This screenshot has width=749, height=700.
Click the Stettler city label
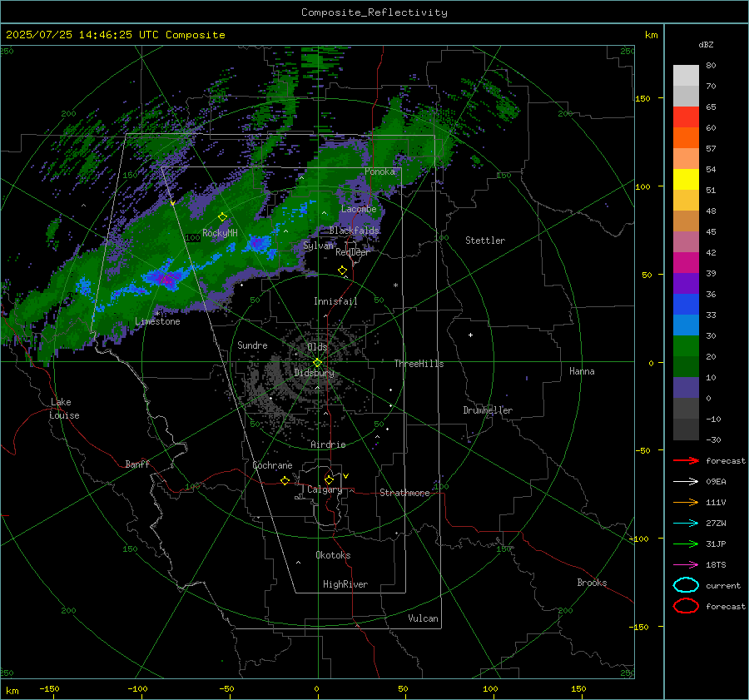point(485,241)
